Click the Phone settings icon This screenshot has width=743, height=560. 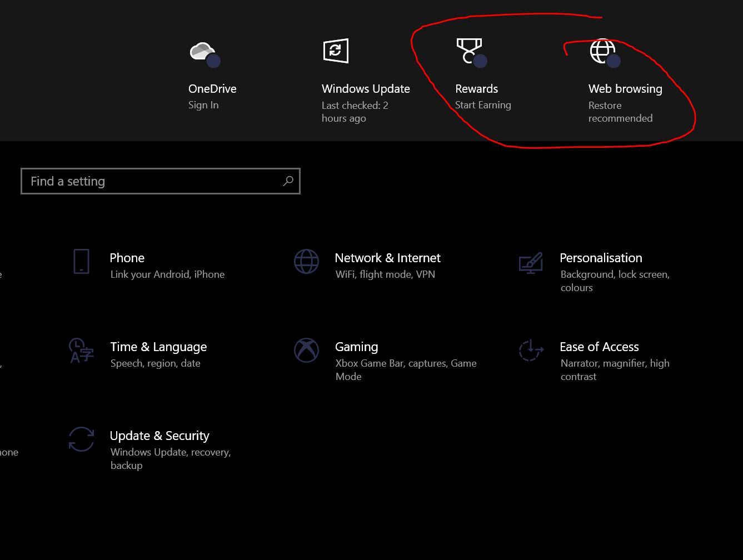pyautogui.click(x=81, y=261)
